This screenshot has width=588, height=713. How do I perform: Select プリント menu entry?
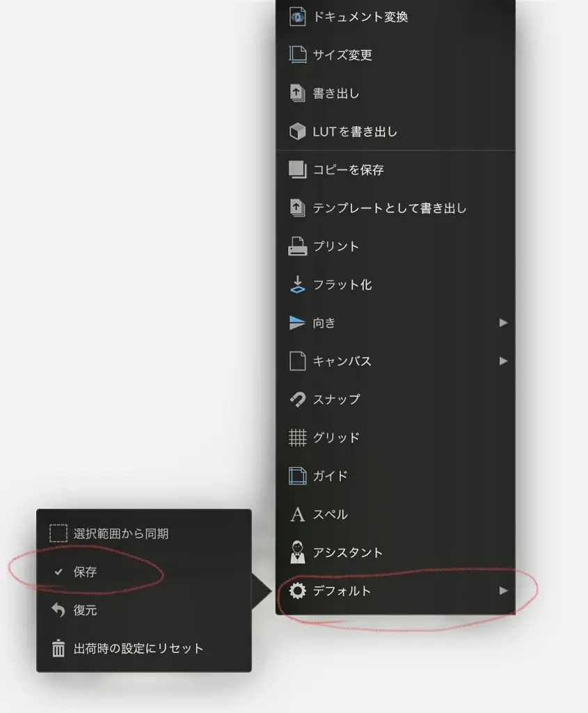point(395,246)
